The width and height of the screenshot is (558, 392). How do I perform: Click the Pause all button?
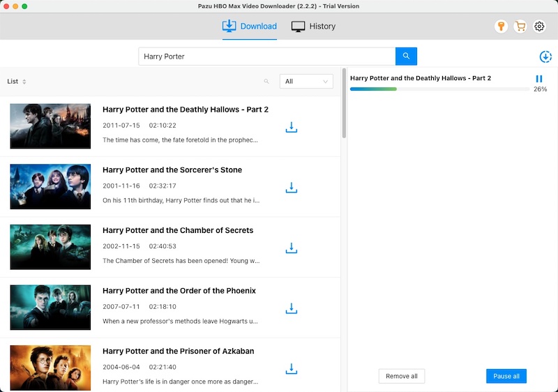pyautogui.click(x=506, y=376)
